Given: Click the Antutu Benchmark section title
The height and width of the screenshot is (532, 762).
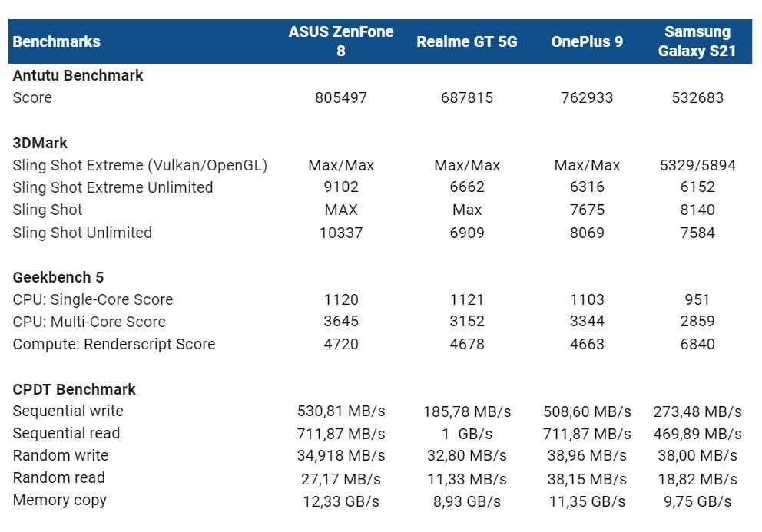Looking at the screenshot, I should [78, 75].
